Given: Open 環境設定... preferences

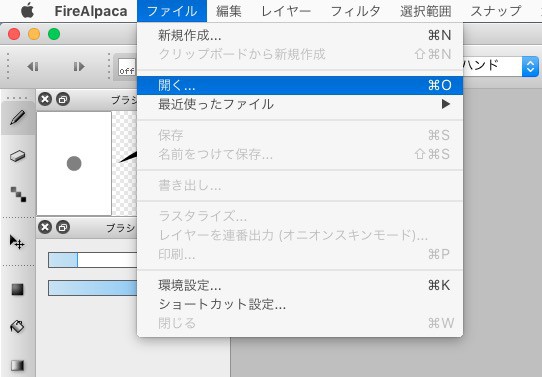Looking at the screenshot, I should tap(300, 285).
